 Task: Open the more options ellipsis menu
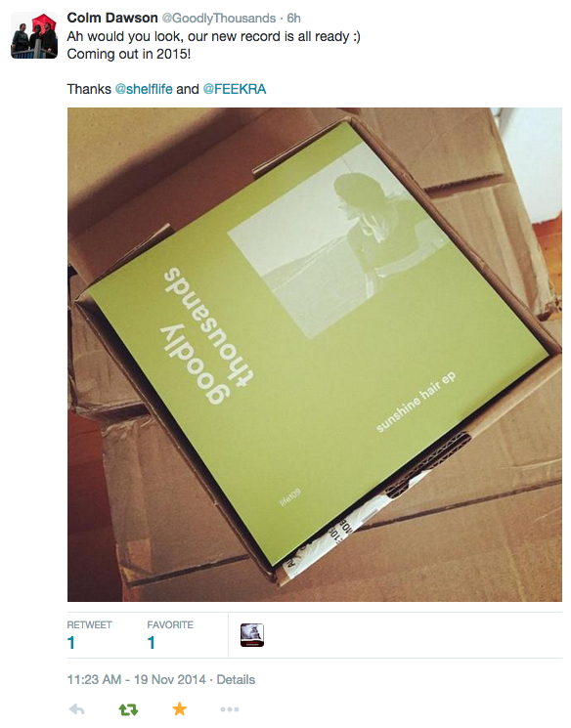point(230,709)
